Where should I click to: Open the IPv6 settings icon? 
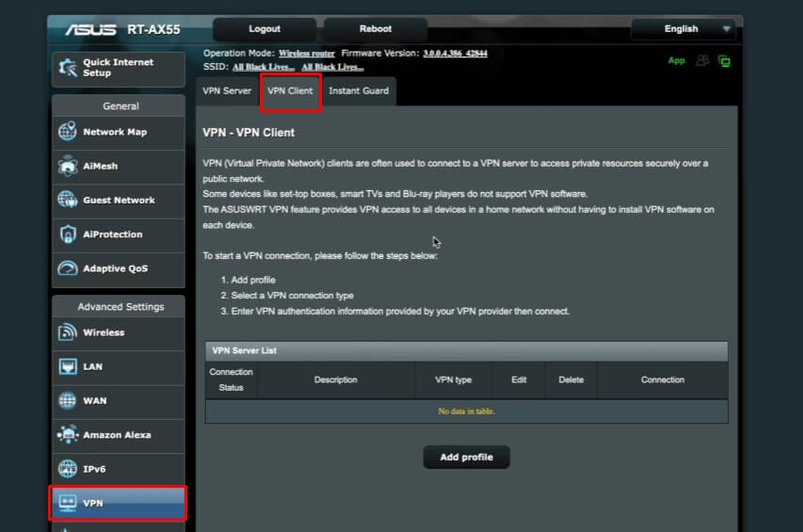[68, 469]
